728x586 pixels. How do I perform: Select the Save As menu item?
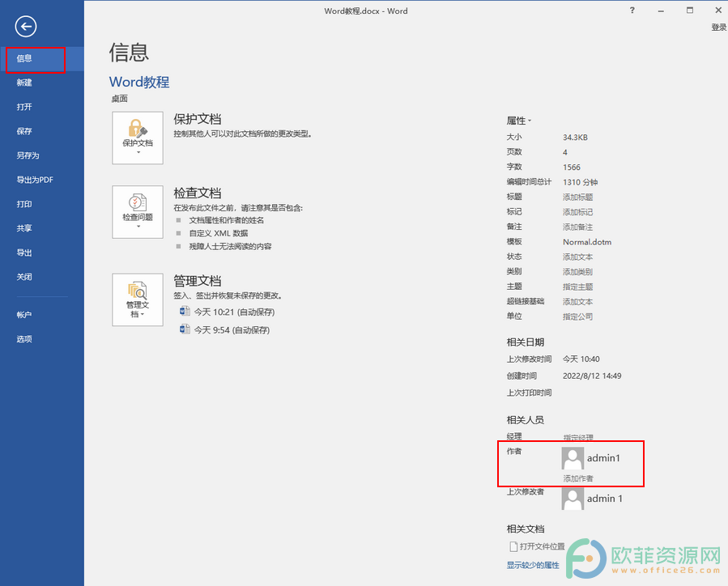[42, 155]
